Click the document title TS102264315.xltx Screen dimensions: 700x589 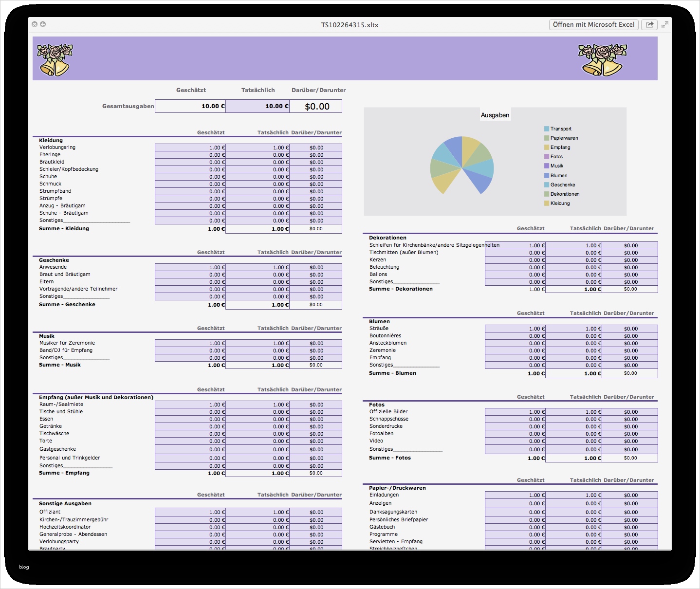click(350, 24)
